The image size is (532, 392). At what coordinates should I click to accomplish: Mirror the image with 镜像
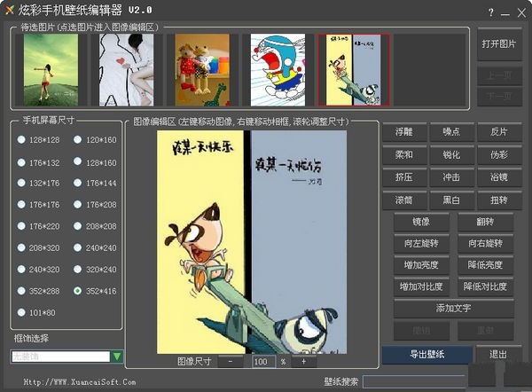coord(421,222)
